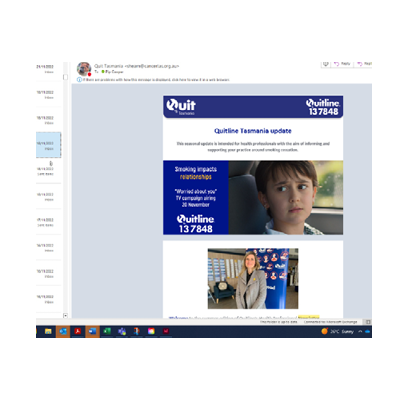The image size is (400, 400).
Task: Select the highlighted message in list
Action: [x=49, y=145]
